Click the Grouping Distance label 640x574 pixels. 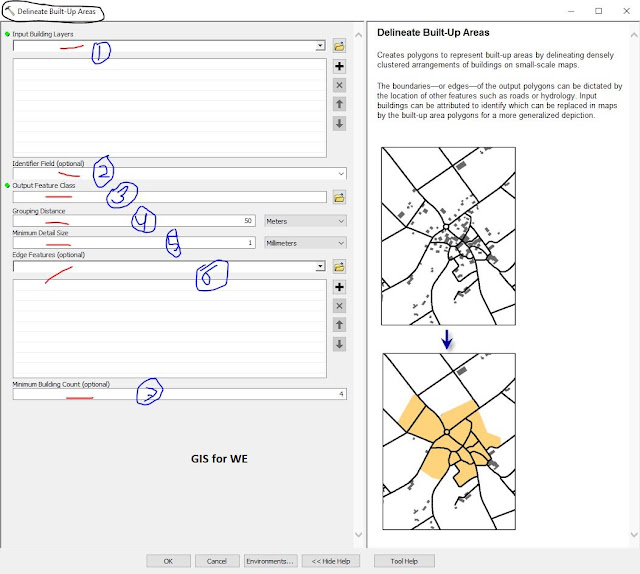click(x=39, y=211)
